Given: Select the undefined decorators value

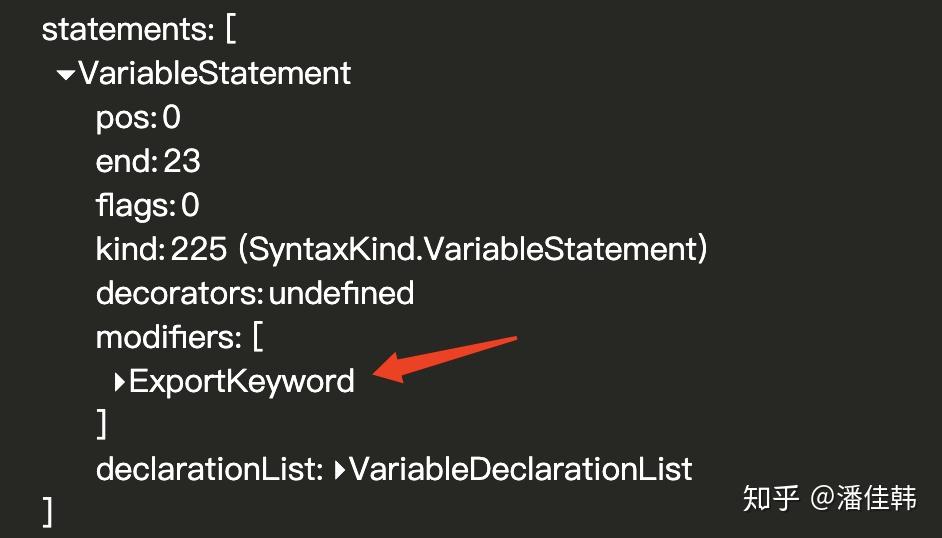Looking at the screenshot, I should coord(341,294).
